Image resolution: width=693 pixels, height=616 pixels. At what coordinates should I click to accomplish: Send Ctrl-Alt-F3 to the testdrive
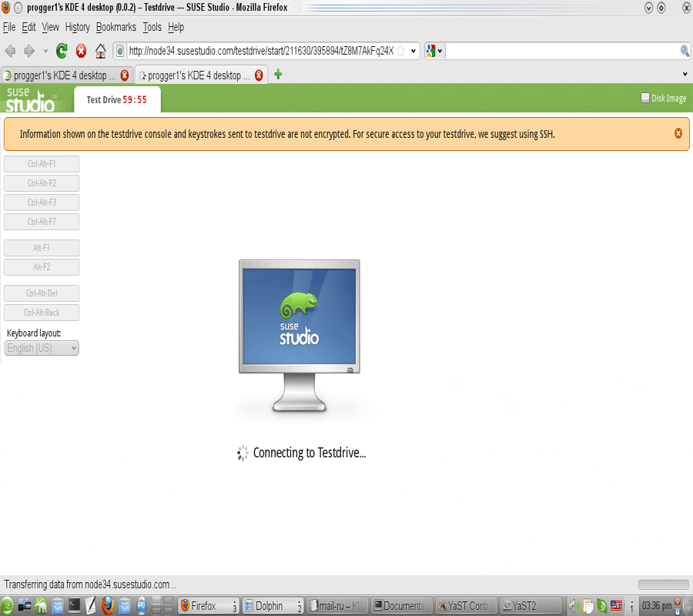(x=42, y=203)
